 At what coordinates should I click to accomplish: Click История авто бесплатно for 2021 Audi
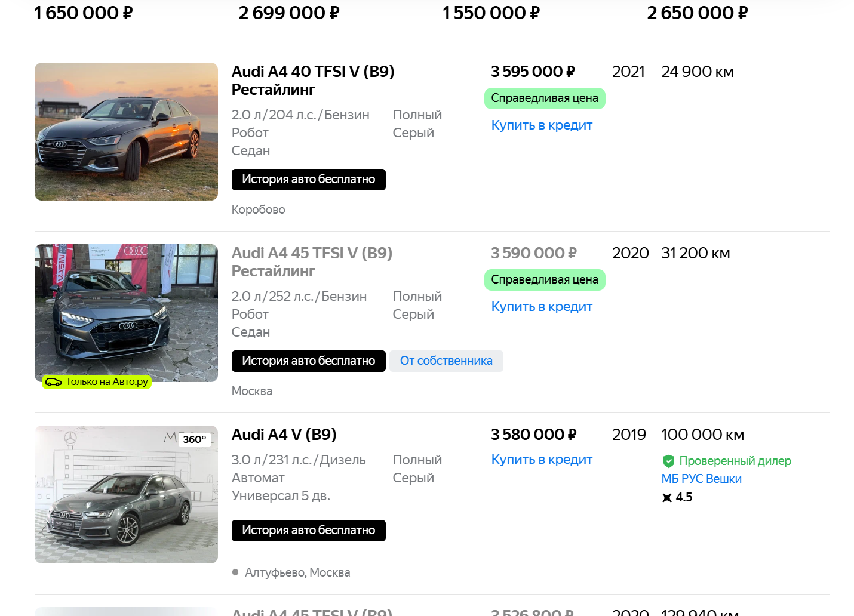(308, 180)
